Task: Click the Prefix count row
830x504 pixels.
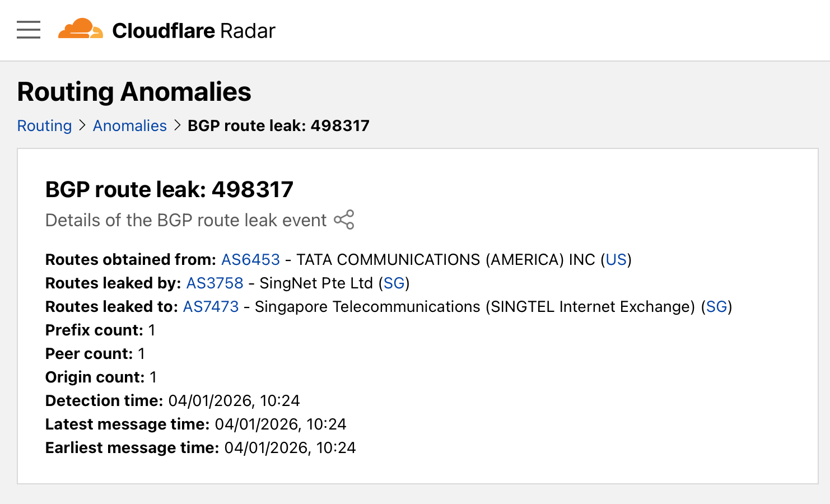Action: (100, 330)
